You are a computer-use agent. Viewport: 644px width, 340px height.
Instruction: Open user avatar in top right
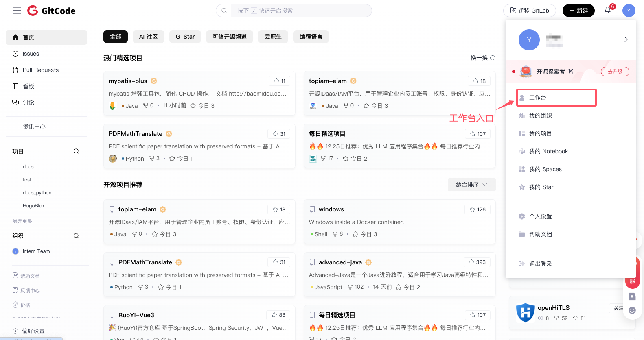click(x=629, y=11)
